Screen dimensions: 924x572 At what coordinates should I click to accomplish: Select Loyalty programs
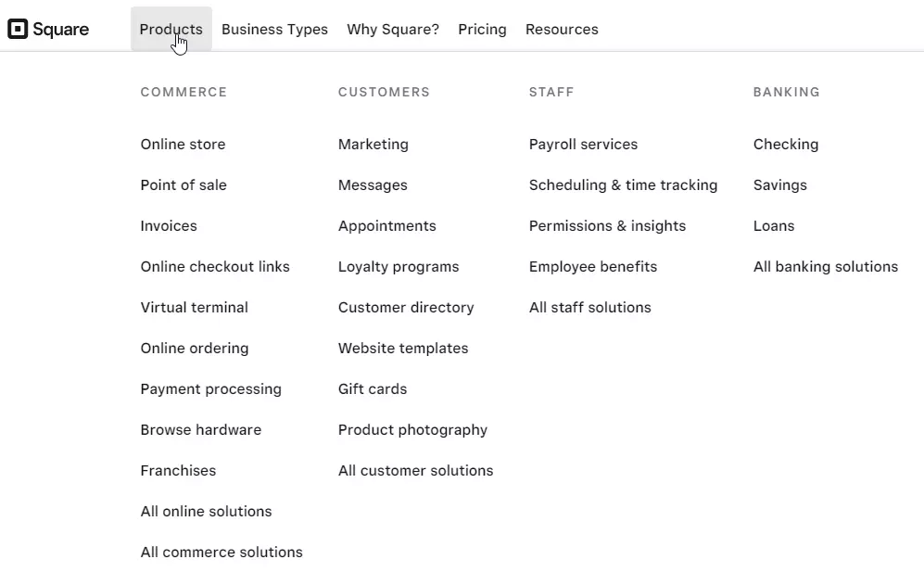(399, 267)
